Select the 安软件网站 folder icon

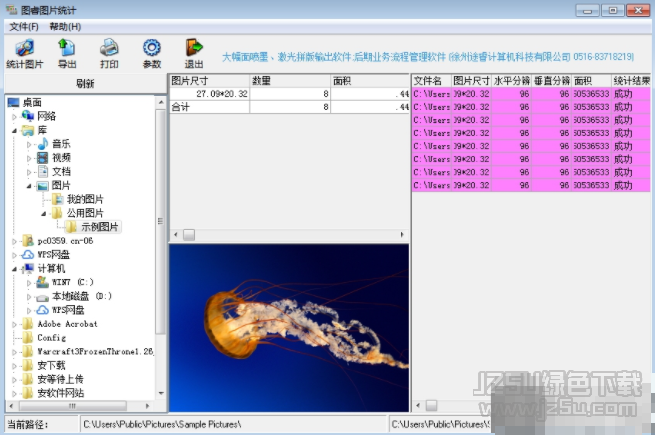click(28, 393)
